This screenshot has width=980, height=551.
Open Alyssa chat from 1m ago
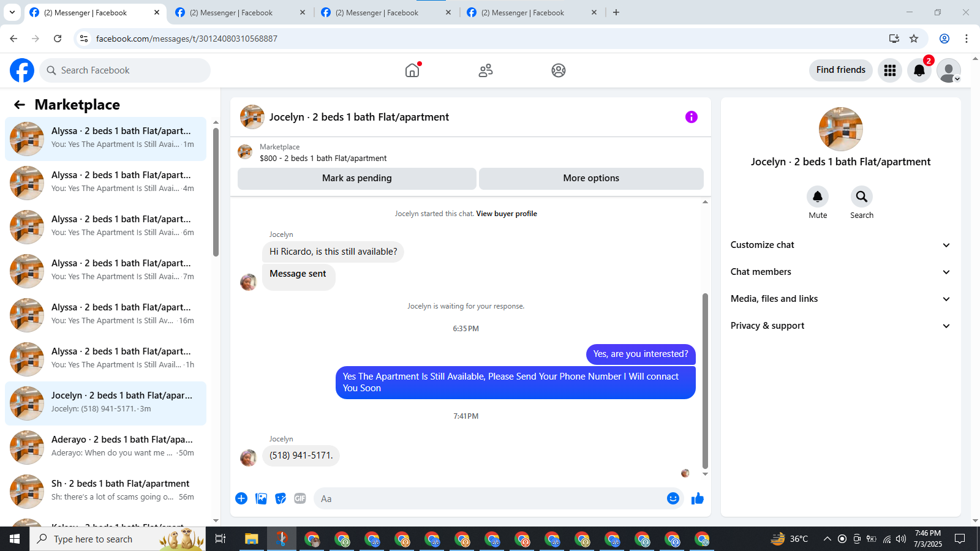click(x=105, y=138)
